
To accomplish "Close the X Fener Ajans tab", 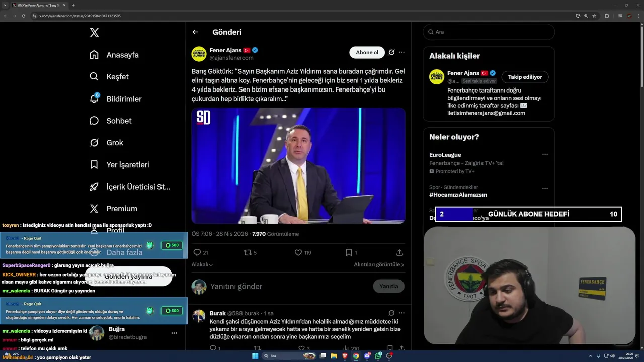I will [64, 5].
